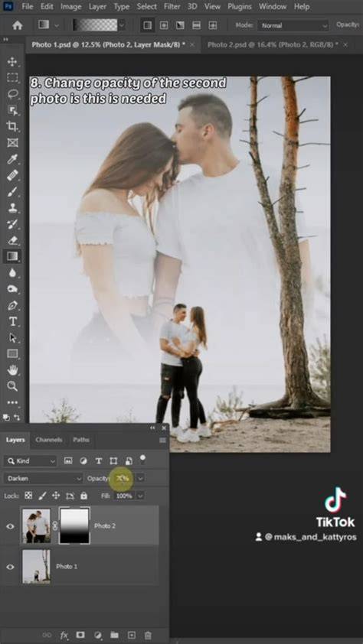Click the gradient preview swatch
This screenshot has width=363, height=644.
point(96,25)
